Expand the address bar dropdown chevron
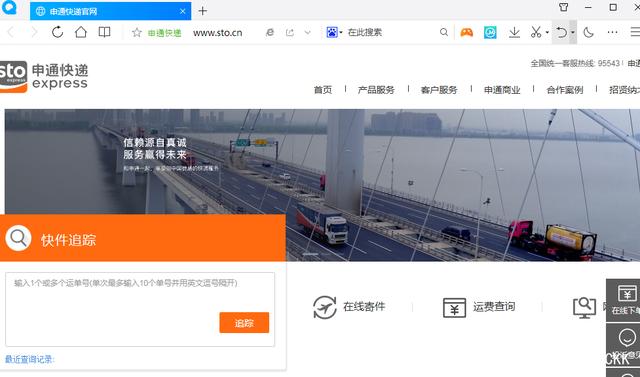 (308, 32)
